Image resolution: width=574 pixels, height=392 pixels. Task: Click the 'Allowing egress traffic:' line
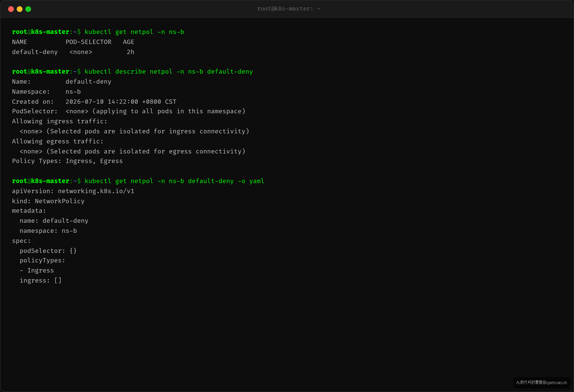[x=58, y=142]
